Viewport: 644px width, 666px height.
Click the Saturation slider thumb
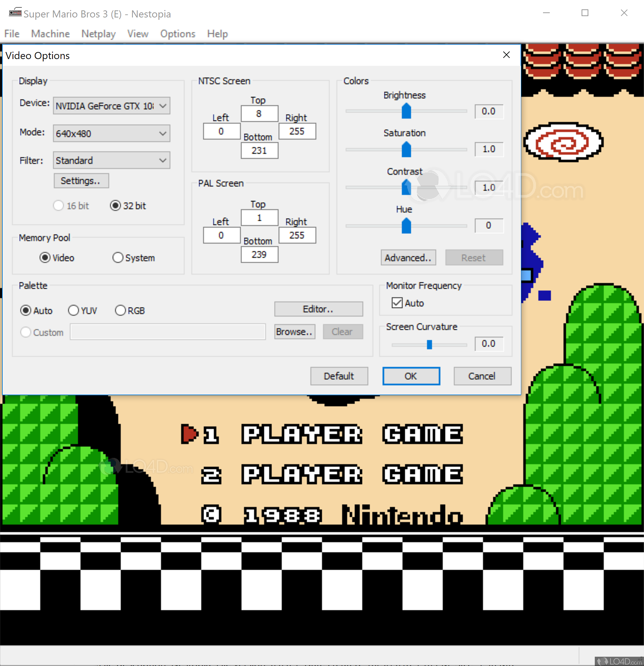(406, 149)
